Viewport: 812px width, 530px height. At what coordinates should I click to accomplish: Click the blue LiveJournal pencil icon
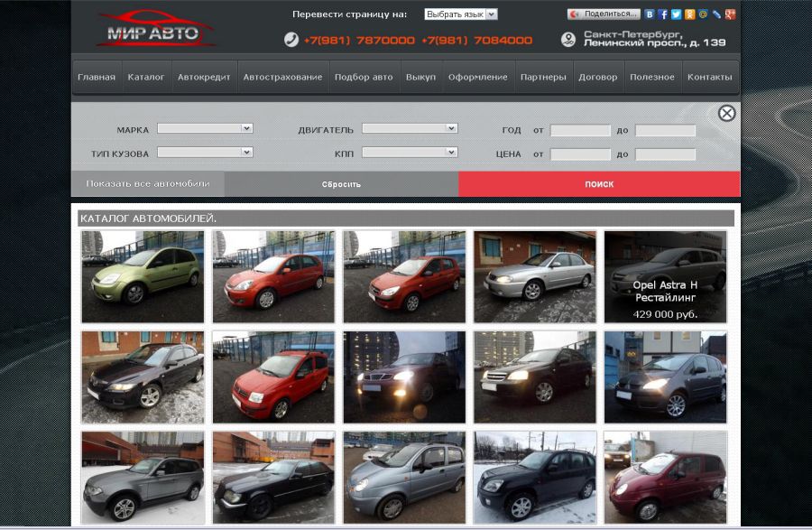[x=716, y=14]
